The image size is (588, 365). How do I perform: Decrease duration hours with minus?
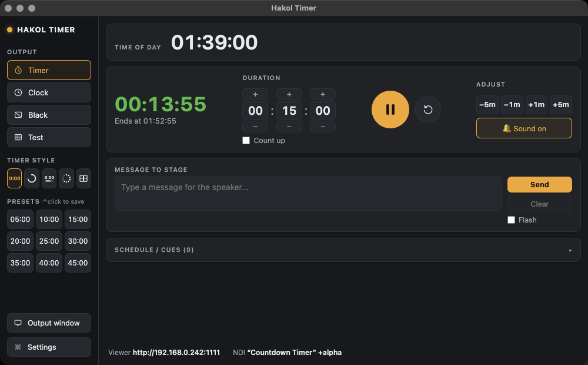coord(255,127)
